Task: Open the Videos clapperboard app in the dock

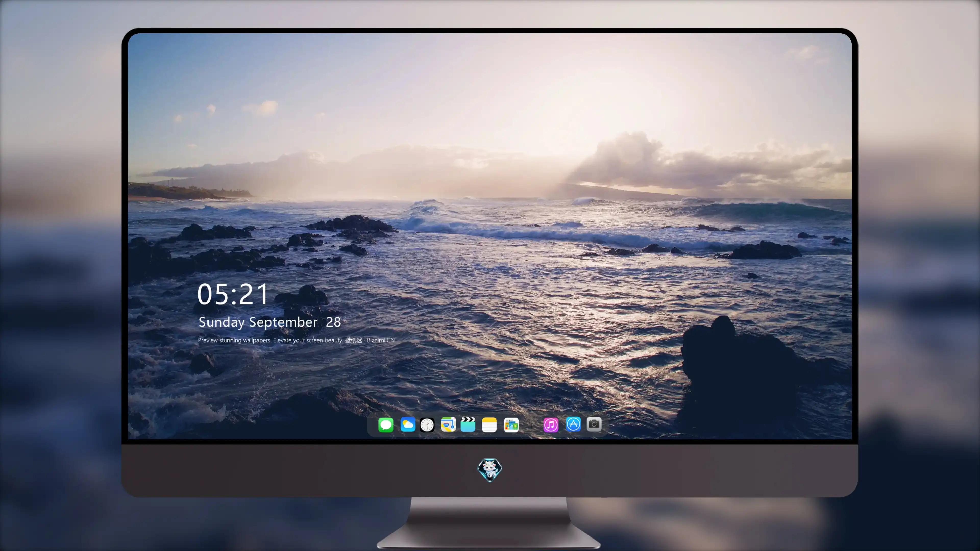Action: (468, 424)
